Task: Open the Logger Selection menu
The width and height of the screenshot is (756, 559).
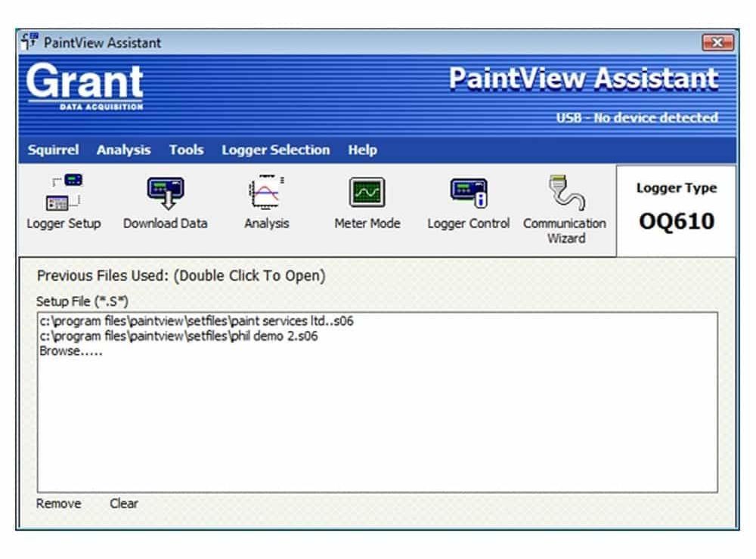Action: coord(276,150)
